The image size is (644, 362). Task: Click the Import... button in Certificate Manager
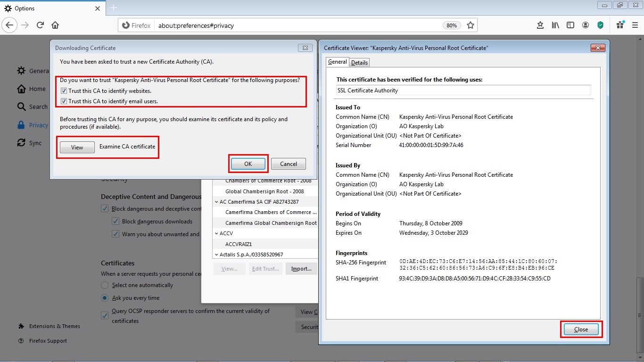(301, 269)
